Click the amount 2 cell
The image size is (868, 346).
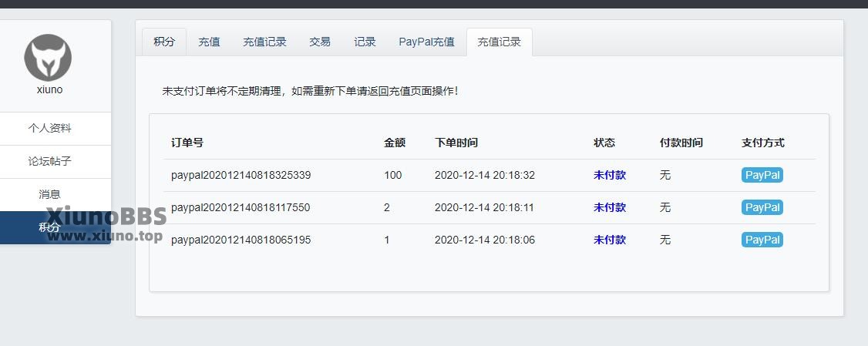pyautogui.click(x=387, y=207)
